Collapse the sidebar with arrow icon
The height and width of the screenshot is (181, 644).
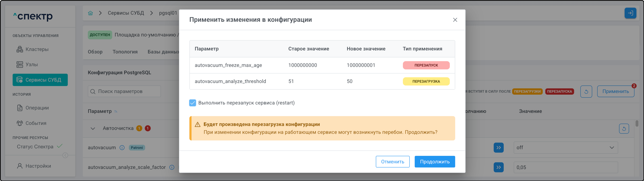coord(65,156)
